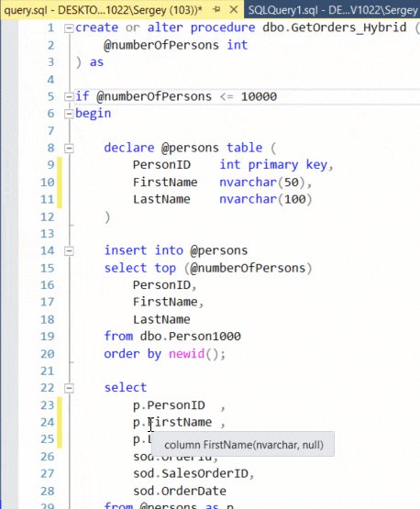Viewport: 420px width, 509px height.
Task: Collapse the if block at line 5
Action: coord(69,96)
